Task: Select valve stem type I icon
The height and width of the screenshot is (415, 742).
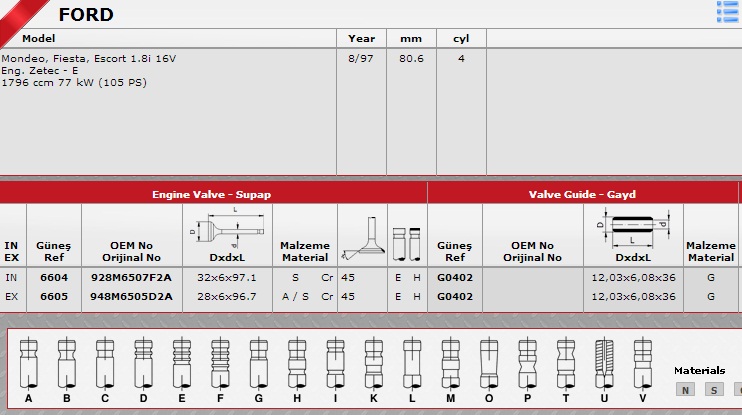Action: pos(336,363)
